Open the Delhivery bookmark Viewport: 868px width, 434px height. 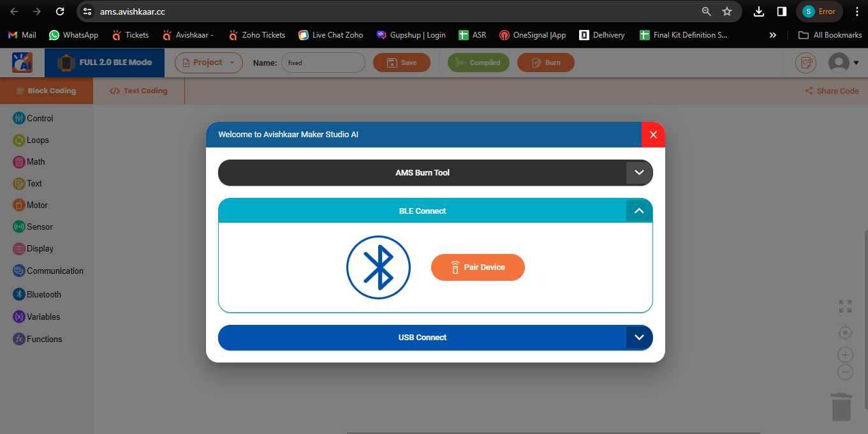click(602, 35)
